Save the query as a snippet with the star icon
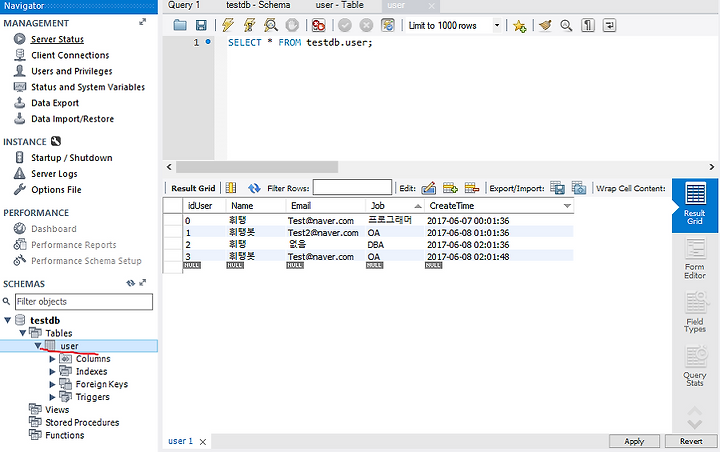The width and height of the screenshot is (720, 452). (519, 26)
